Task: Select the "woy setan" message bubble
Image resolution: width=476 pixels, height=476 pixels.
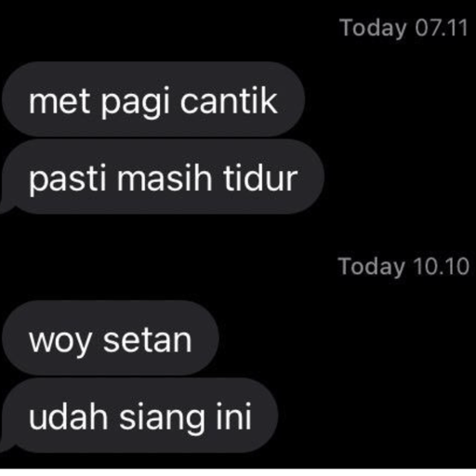Action: [111, 337]
